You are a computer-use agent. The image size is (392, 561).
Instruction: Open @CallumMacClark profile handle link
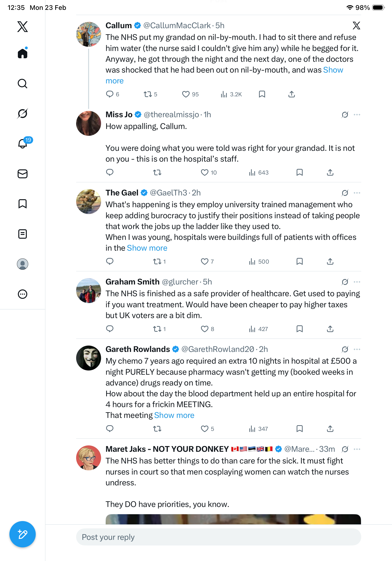coord(177,25)
